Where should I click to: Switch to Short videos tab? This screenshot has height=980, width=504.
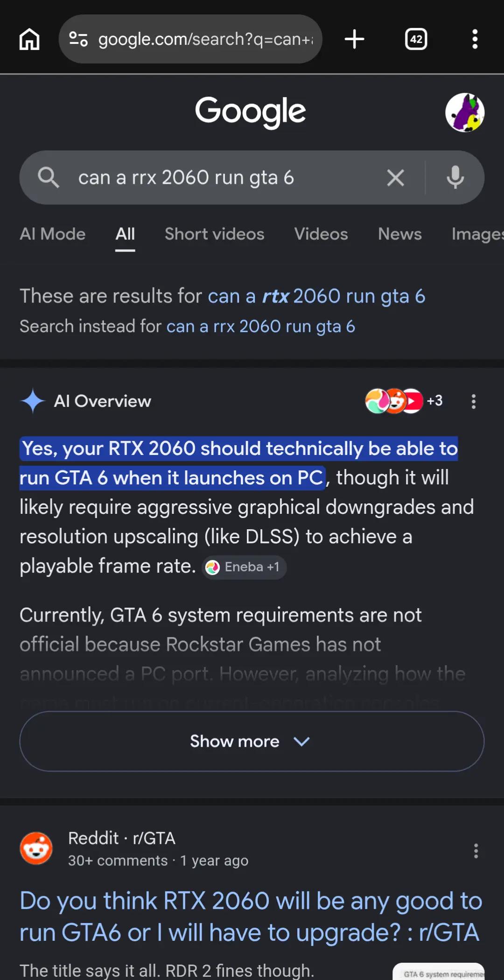point(215,234)
